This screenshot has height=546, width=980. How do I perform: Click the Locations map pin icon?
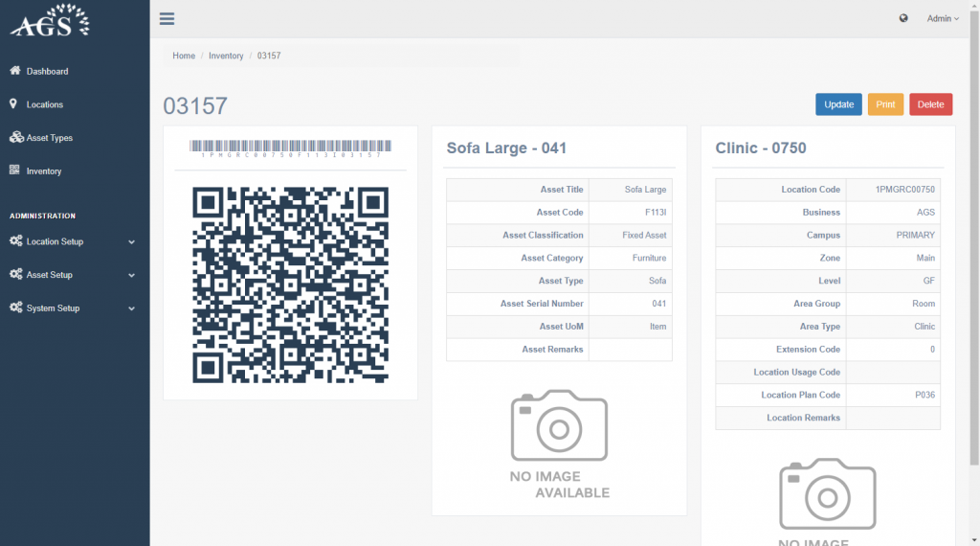coord(14,104)
